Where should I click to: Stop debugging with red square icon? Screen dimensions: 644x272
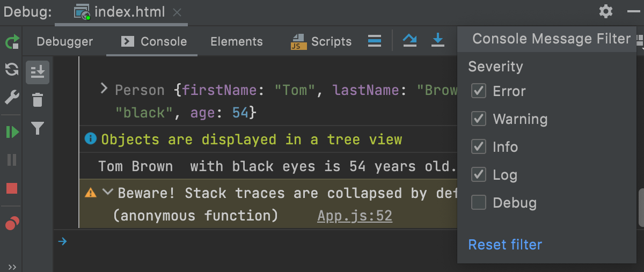pos(12,188)
